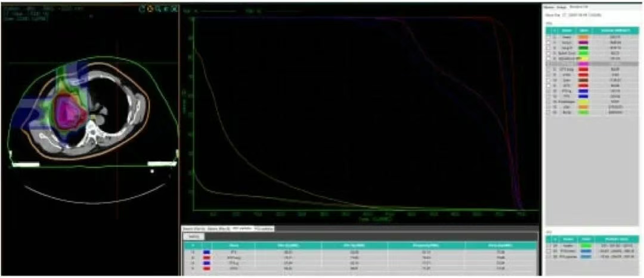The height and width of the screenshot is (278, 644).
Task: Click the circular rotate icon in CT view toolbar
Action: [x=142, y=8]
